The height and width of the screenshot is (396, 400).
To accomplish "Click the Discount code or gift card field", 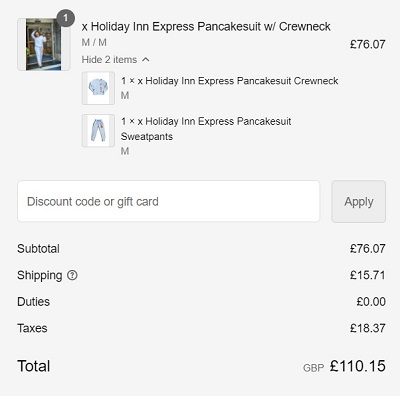I will (168, 201).
